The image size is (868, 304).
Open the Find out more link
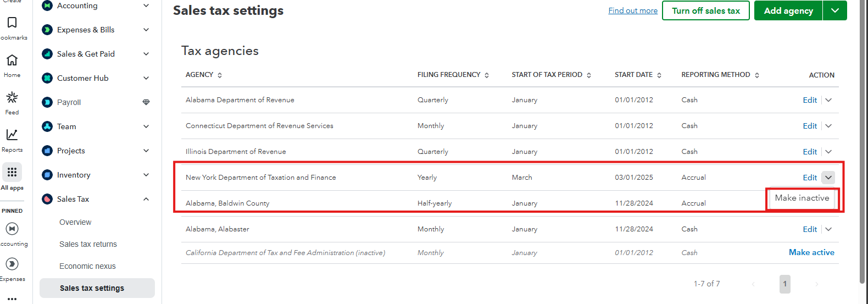(x=633, y=10)
